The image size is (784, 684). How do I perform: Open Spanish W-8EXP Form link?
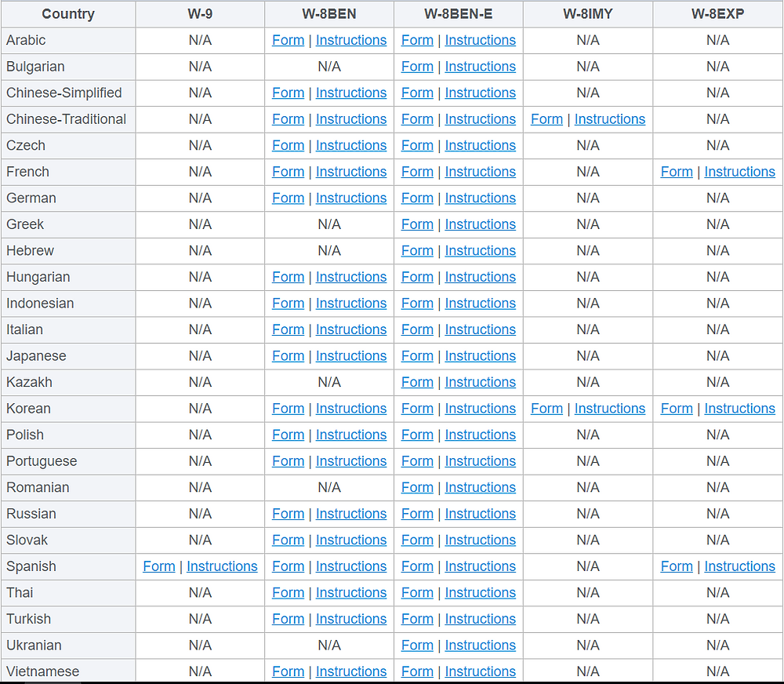677,566
